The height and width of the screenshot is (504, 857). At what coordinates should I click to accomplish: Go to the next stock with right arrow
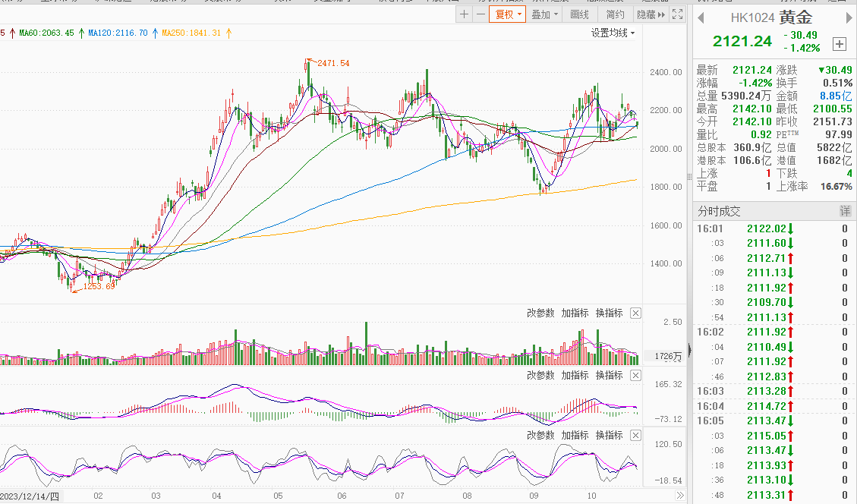(x=847, y=17)
